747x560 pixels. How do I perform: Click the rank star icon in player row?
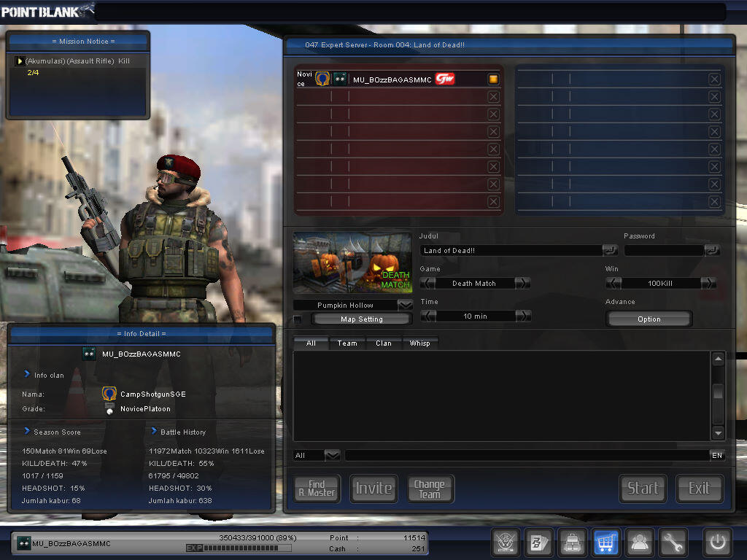340,79
